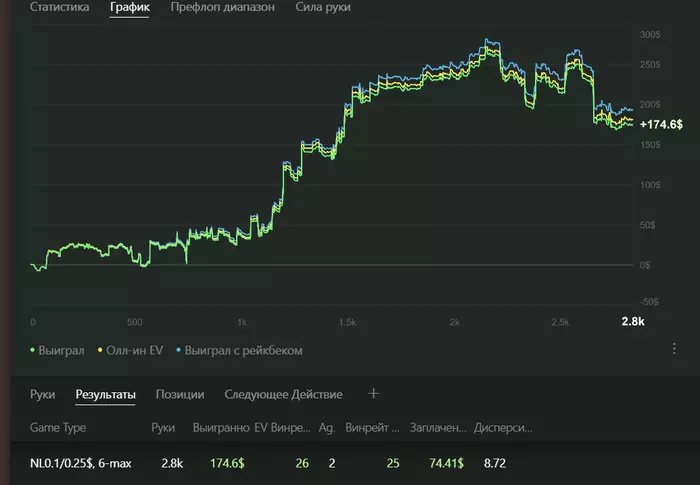Sort by EV Винре... column header
Viewport: 700px width, 485px height.
click(x=283, y=428)
